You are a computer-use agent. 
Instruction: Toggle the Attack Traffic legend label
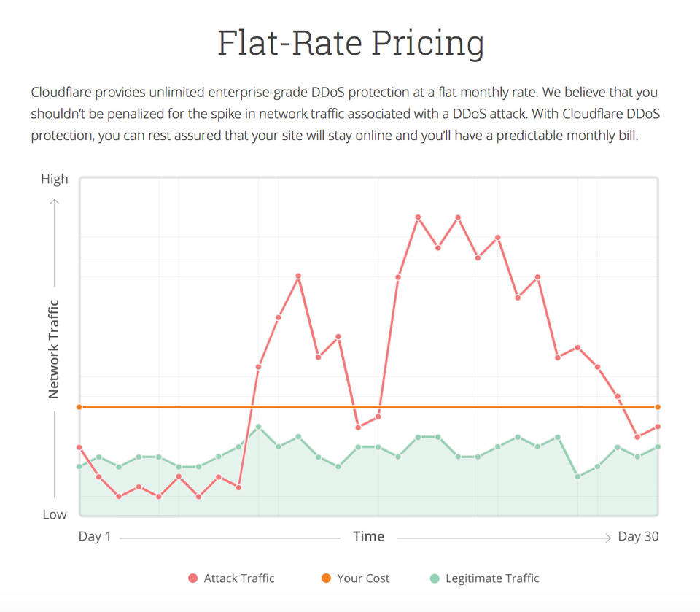[239, 578]
